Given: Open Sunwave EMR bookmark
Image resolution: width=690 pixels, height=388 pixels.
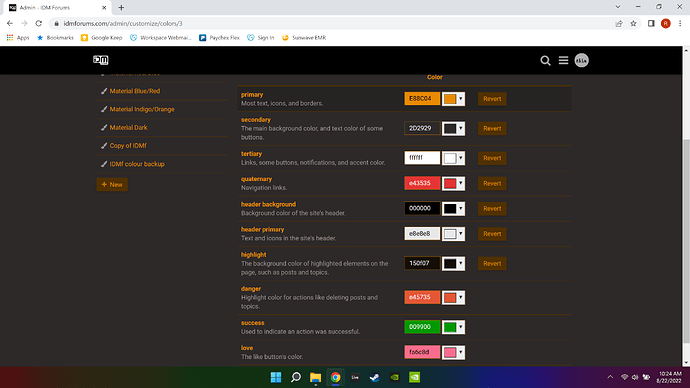Looking at the screenshot, I should click(x=304, y=38).
